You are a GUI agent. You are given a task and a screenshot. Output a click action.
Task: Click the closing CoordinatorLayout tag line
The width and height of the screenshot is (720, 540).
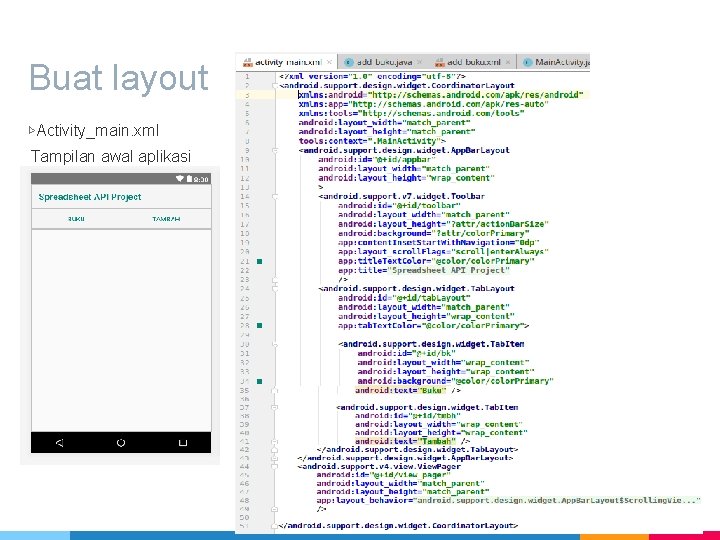tap(398, 526)
